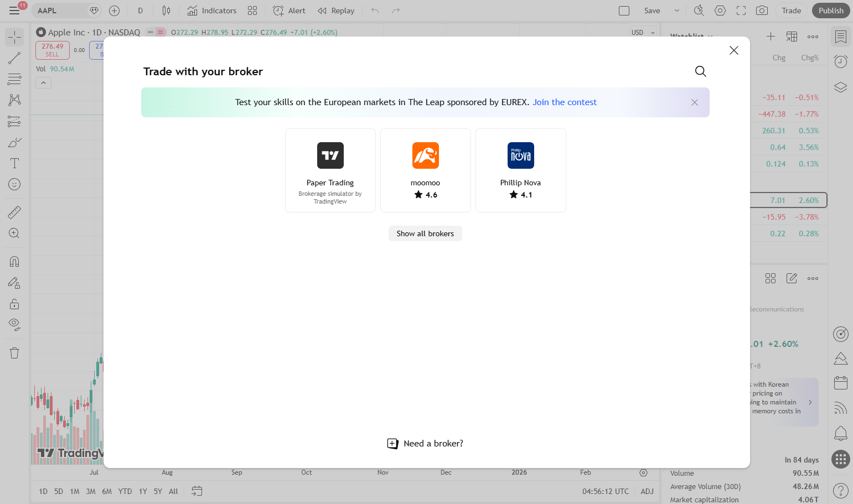
Task: Open the calendar panel icon
Action: pyautogui.click(x=841, y=382)
